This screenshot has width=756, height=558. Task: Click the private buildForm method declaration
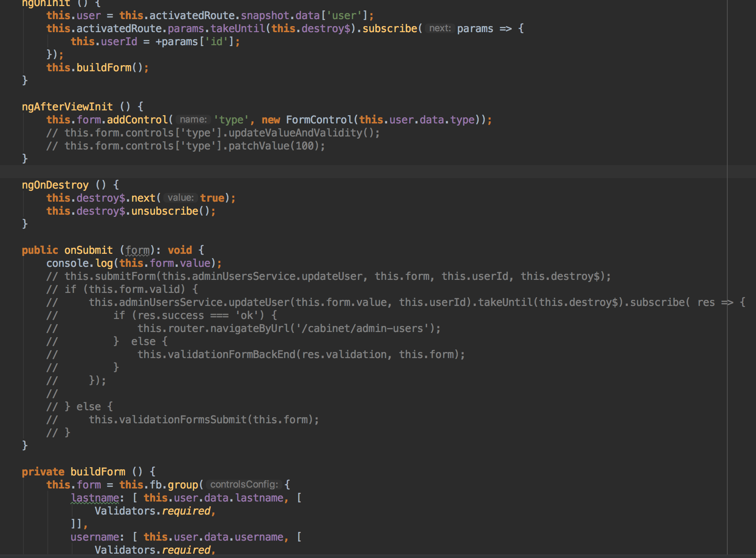click(89, 472)
